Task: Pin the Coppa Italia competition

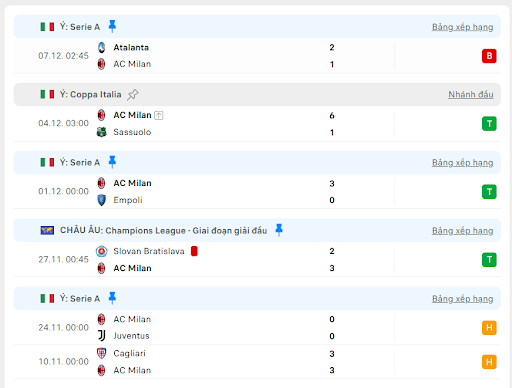Action: tap(132, 94)
